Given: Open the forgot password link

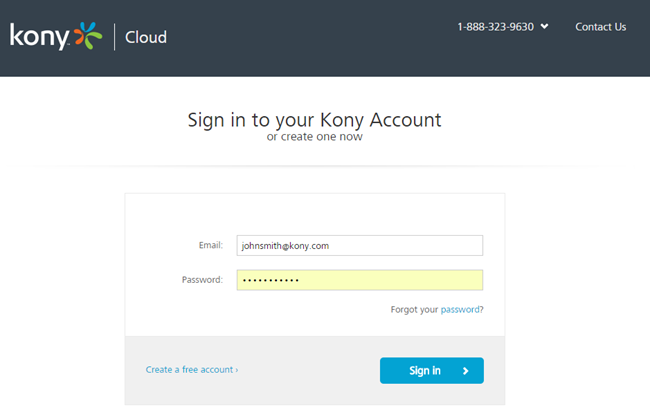Looking at the screenshot, I should coord(461,310).
